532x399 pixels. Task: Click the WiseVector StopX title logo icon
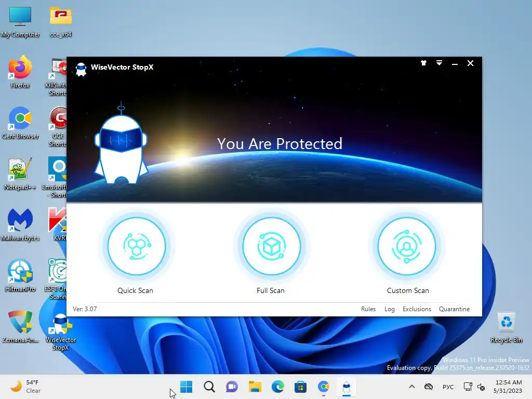pos(81,69)
